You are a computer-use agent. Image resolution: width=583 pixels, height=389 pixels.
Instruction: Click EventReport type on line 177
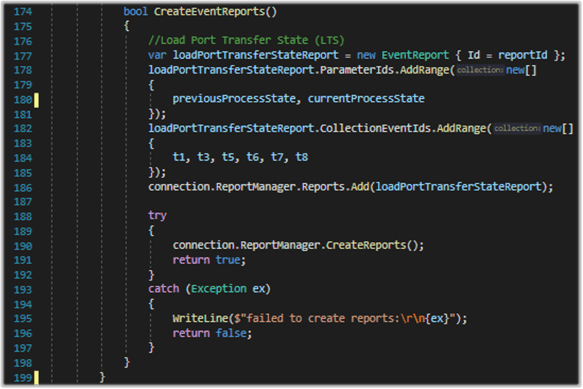pyautogui.click(x=415, y=55)
